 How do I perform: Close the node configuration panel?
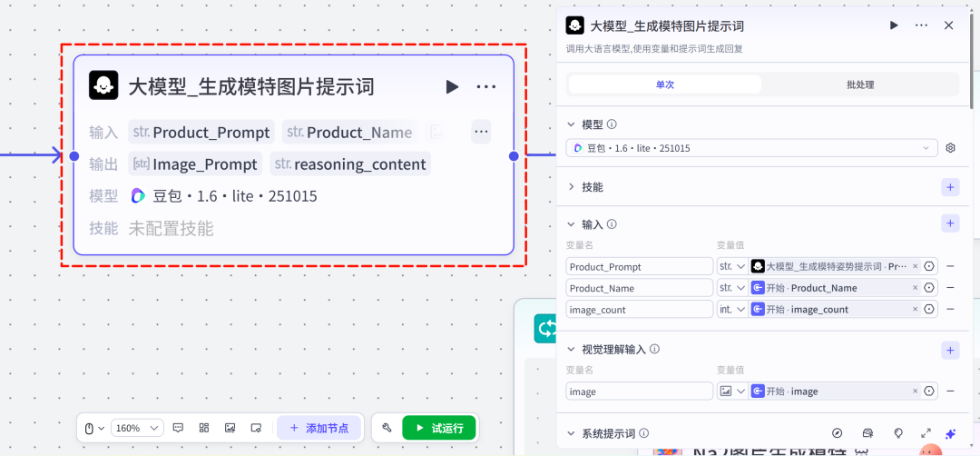click(x=949, y=25)
